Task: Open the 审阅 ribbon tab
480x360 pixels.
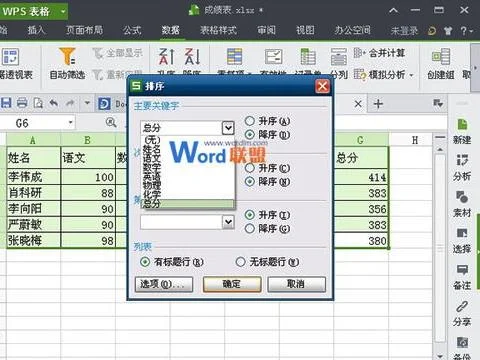Action: click(x=267, y=30)
